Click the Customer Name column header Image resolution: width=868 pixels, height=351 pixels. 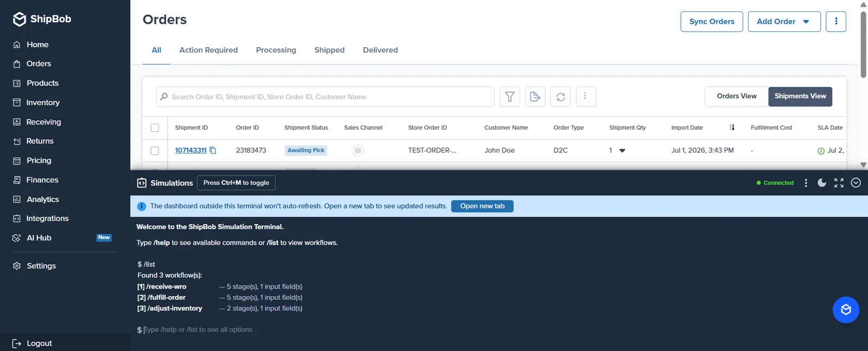coord(506,127)
